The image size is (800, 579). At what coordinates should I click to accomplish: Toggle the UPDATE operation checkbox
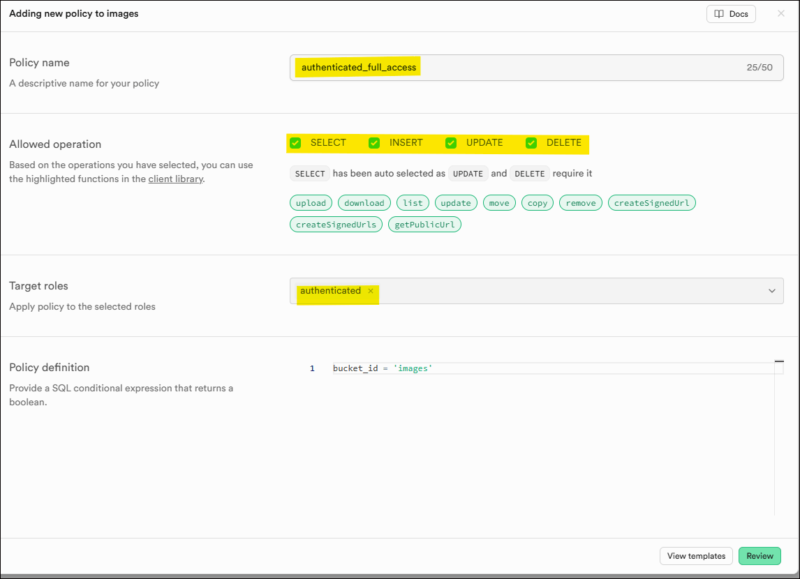(x=451, y=143)
